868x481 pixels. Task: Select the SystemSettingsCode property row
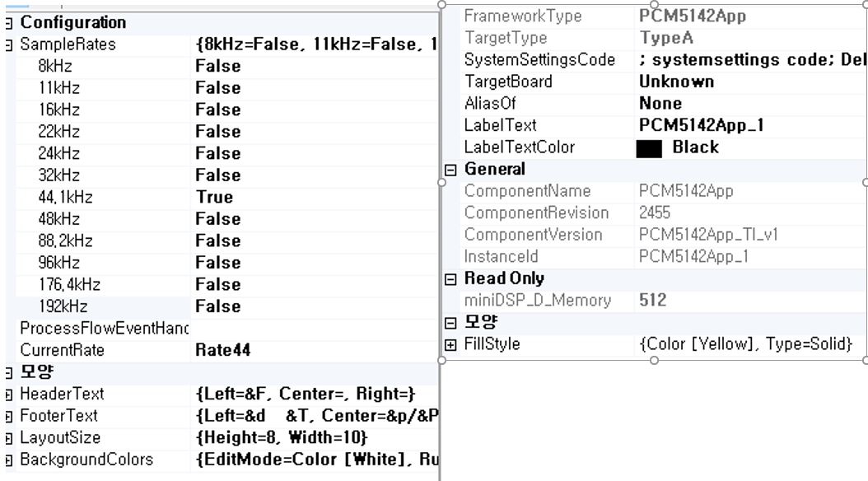[539, 60]
